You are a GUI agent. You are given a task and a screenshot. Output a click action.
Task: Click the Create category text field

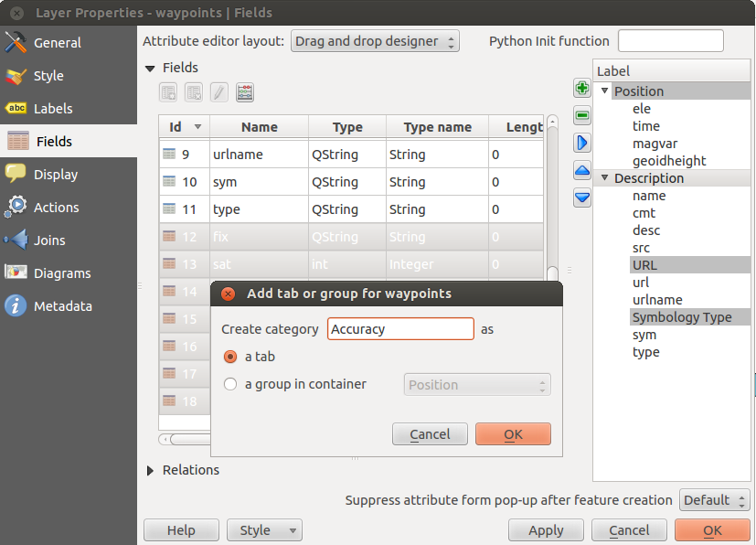400,329
